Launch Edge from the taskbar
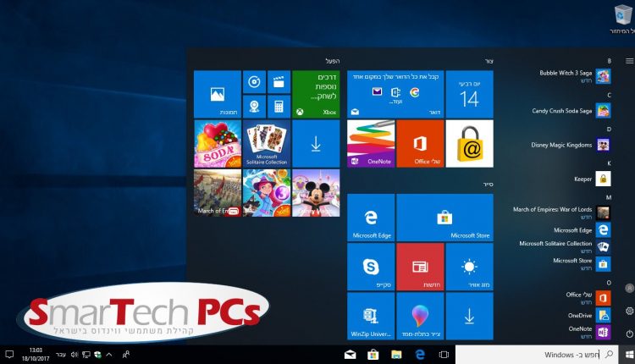 click(420, 355)
